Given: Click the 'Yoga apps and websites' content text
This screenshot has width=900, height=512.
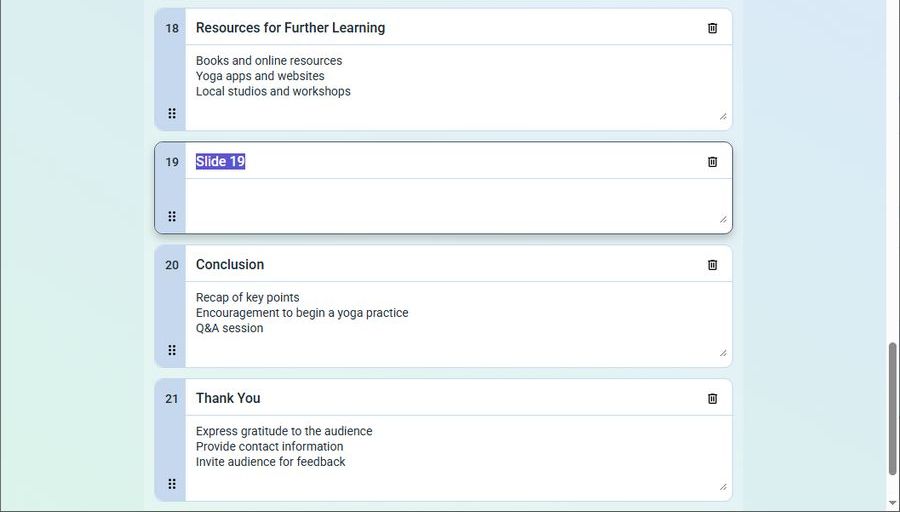Looking at the screenshot, I should (260, 76).
